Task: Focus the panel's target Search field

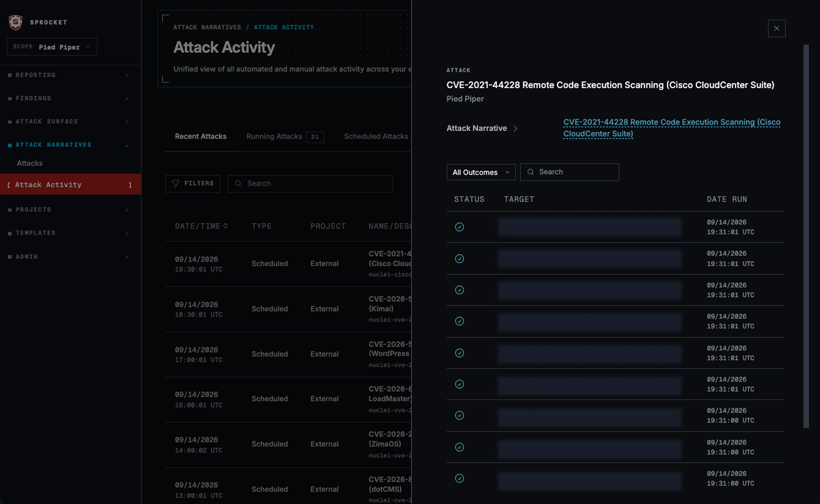Action: pyautogui.click(x=570, y=172)
